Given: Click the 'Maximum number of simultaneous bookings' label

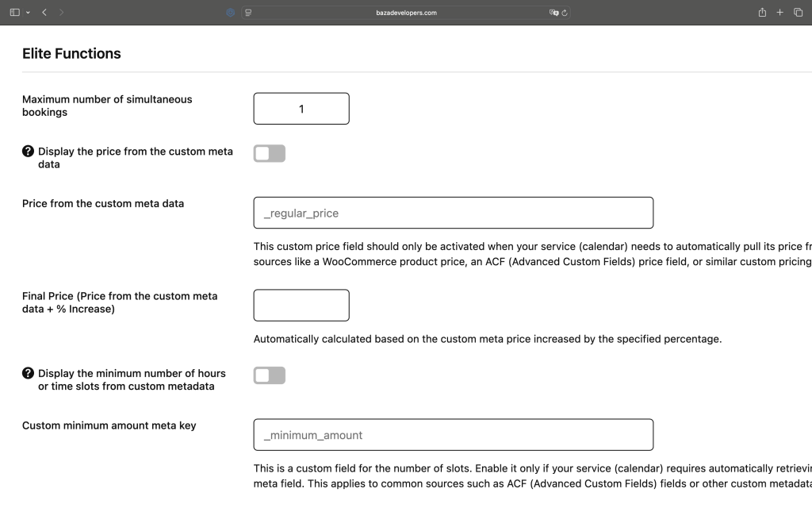Looking at the screenshot, I should click(107, 106).
